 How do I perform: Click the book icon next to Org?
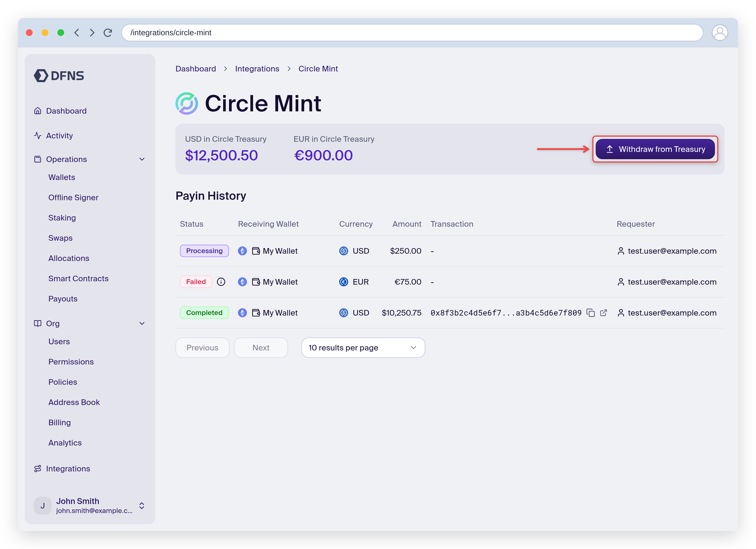pos(38,323)
